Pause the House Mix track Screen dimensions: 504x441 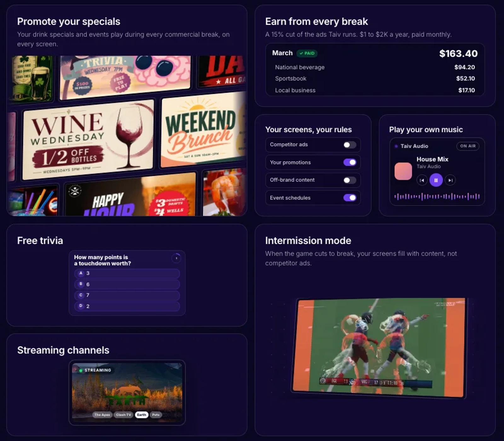point(436,180)
